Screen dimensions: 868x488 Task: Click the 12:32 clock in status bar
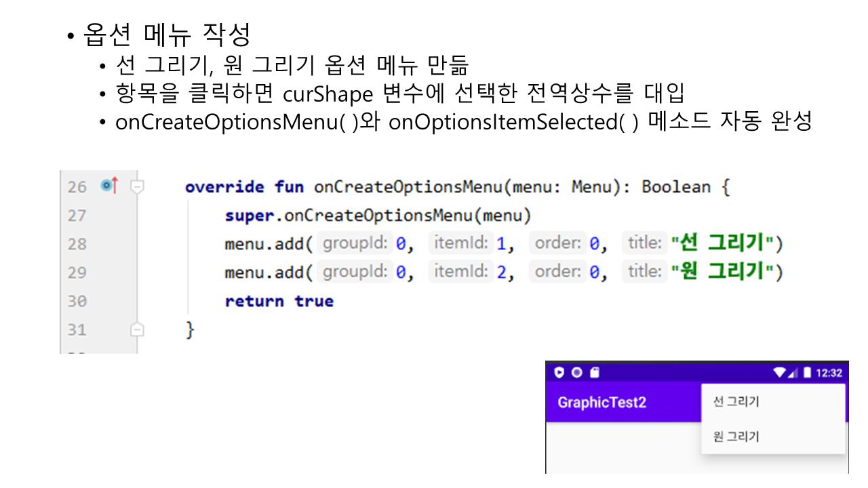(x=829, y=373)
